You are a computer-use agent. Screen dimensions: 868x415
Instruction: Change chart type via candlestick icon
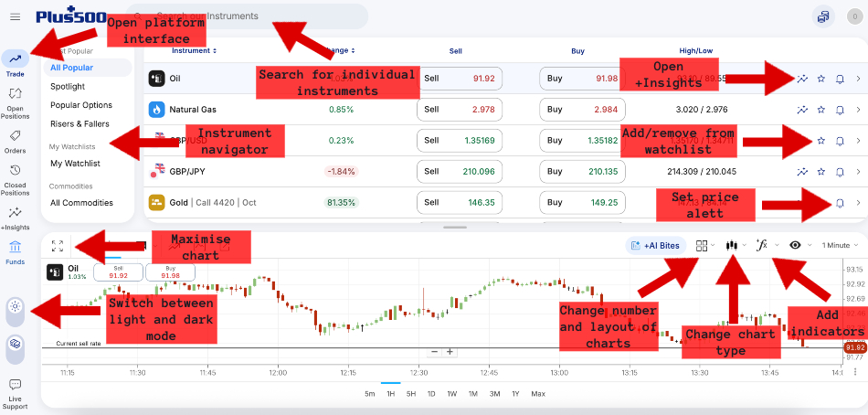733,246
